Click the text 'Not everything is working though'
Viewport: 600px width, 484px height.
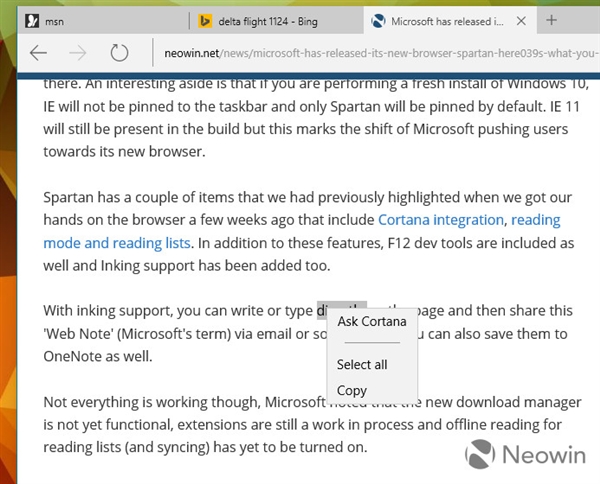tap(152, 402)
